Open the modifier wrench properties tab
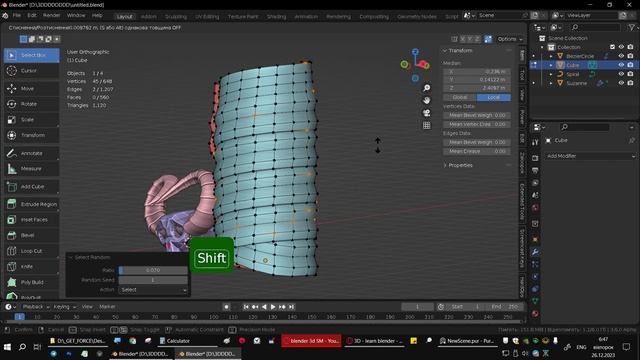The image size is (640, 360). [x=535, y=252]
